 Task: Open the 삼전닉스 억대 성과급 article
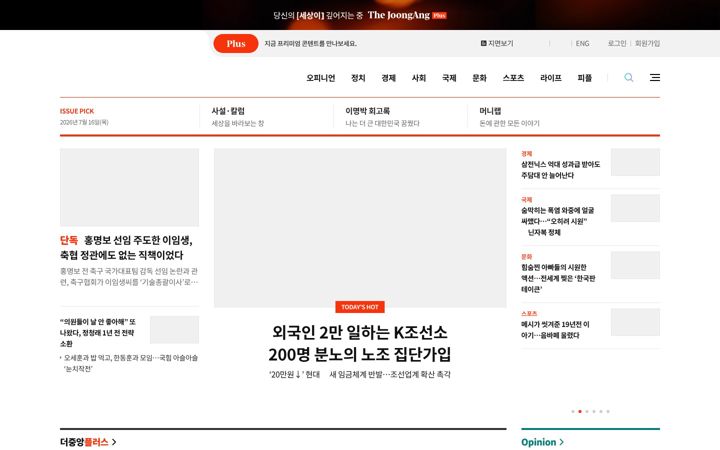click(x=560, y=170)
